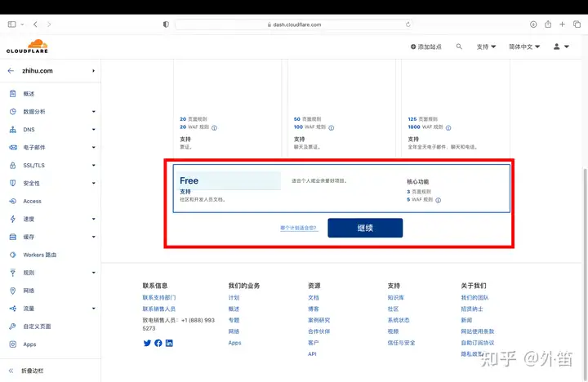Open the 联系支持部门 footer link
The image size is (588, 382).
click(x=159, y=298)
